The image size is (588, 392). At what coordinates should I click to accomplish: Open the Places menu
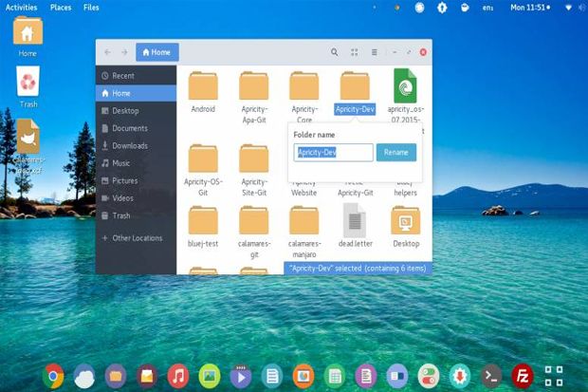61,8
